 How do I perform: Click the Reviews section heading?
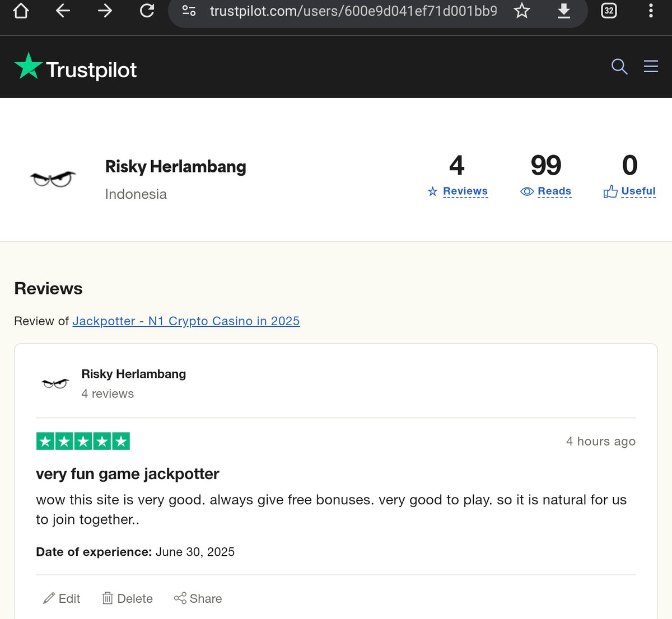pos(48,289)
